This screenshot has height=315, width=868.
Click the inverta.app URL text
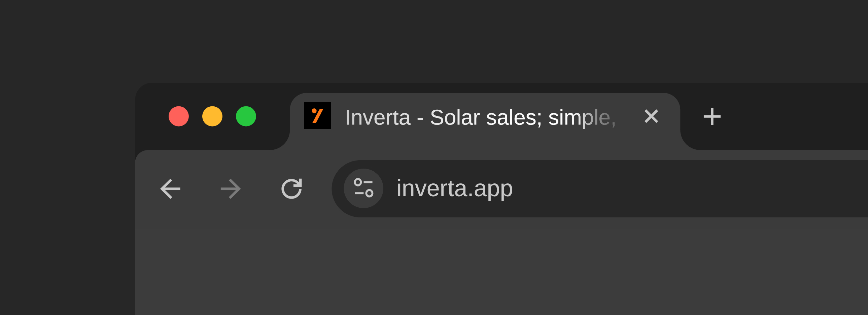tap(455, 189)
